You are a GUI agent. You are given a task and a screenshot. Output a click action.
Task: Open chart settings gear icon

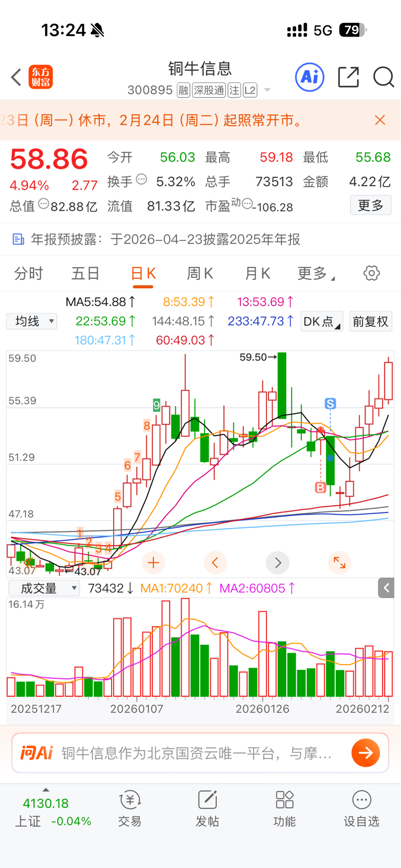pyautogui.click(x=372, y=273)
